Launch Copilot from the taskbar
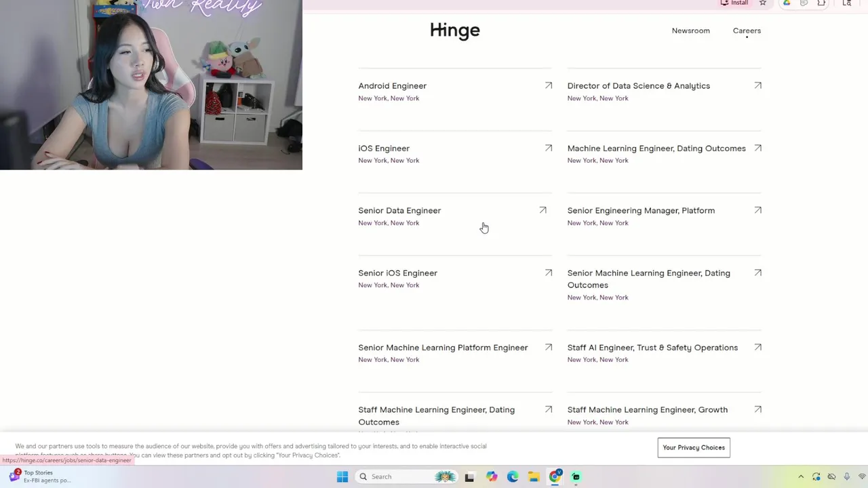The image size is (868, 488). pyautogui.click(x=492, y=476)
